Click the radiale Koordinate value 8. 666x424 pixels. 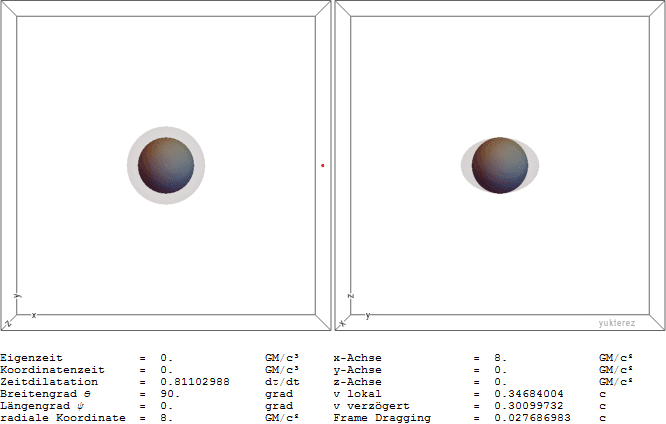[x=165, y=417]
